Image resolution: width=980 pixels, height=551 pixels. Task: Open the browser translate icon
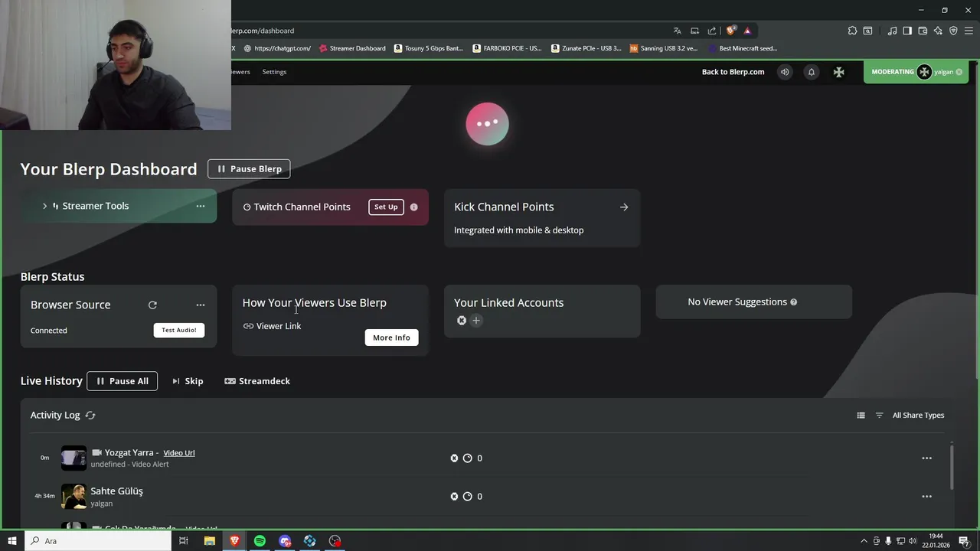678,31
